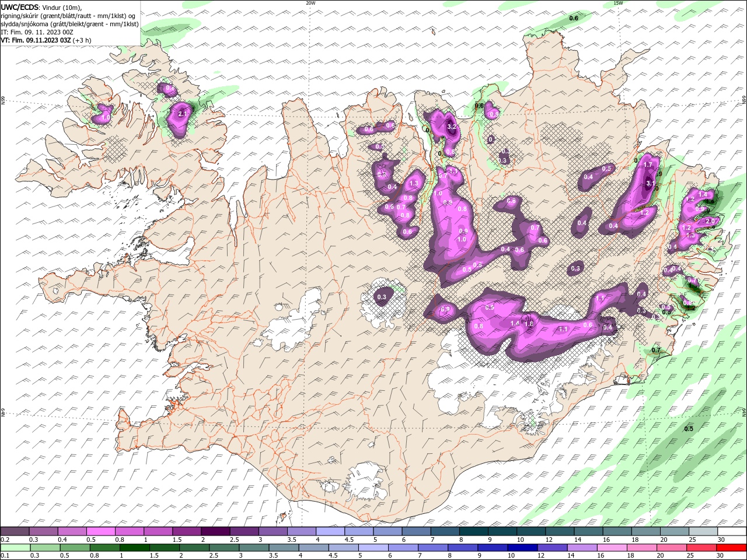Select top legend swatch between 0.5 and 0.8
747x560 pixels.
click(x=100, y=531)
